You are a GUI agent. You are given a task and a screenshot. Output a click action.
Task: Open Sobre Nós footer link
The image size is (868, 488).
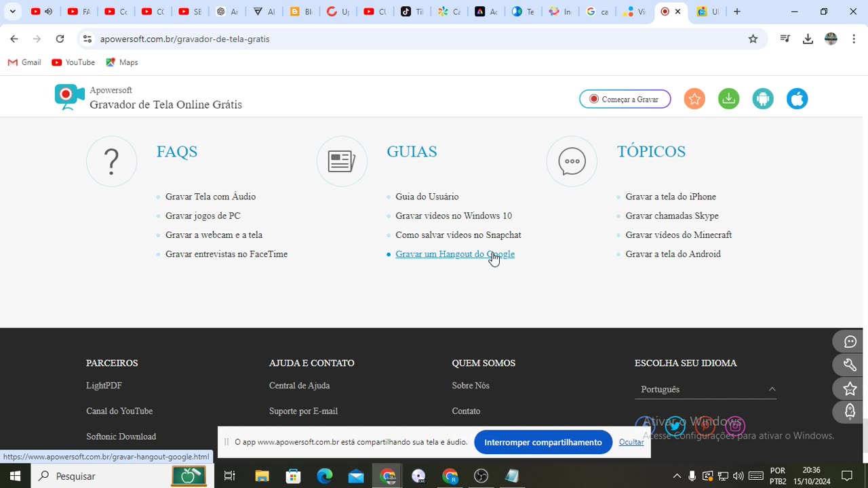(471, 386)
